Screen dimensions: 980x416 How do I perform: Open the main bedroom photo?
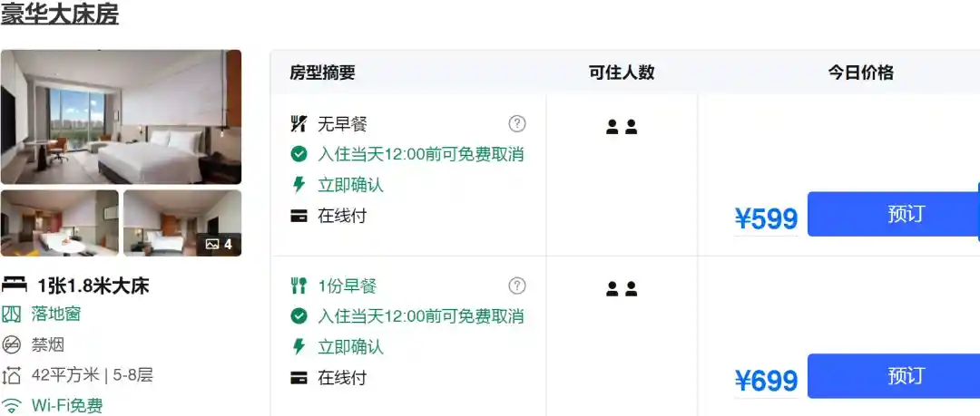(x=121, y=117)
